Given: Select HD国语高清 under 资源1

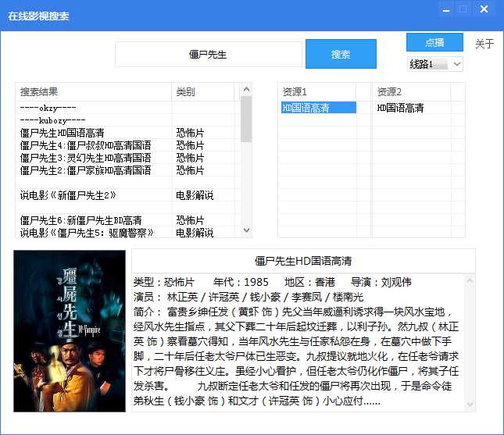Looking at the screenshot, I should [319, 108].
